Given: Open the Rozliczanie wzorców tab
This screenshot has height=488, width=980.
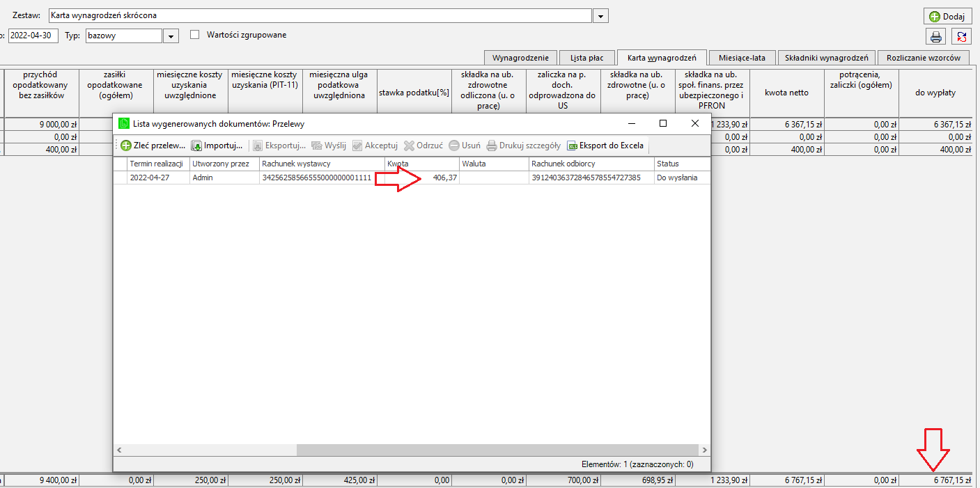Looking at the screenshot, I should [924, 58].
